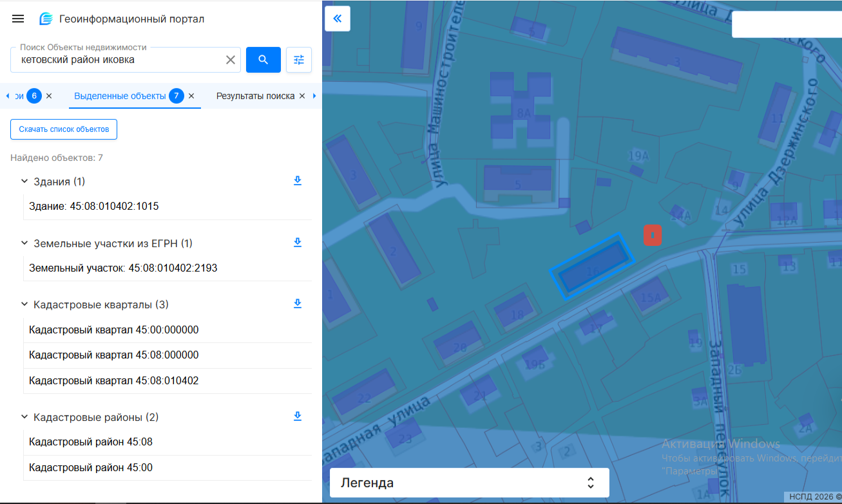
Task: Download the Здания group list
Action: tap(298, 181)
